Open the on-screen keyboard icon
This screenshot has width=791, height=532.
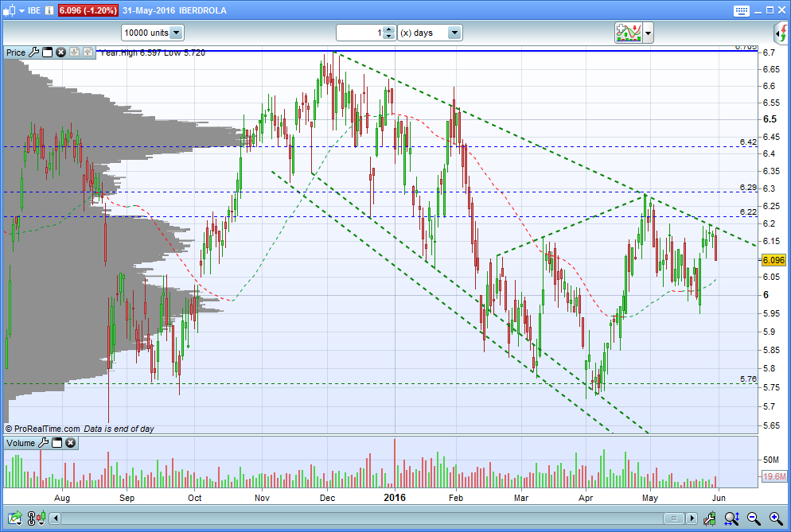tap(742, 10)
